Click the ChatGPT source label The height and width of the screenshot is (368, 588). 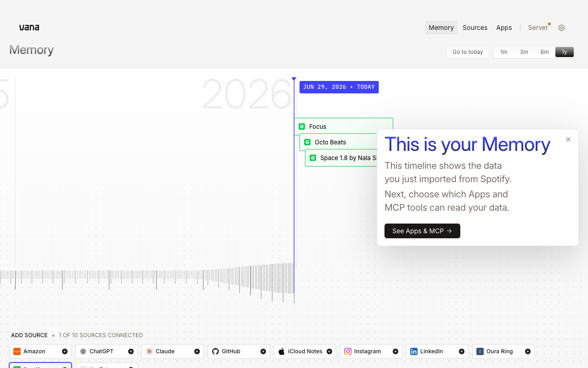pos(102,351)
